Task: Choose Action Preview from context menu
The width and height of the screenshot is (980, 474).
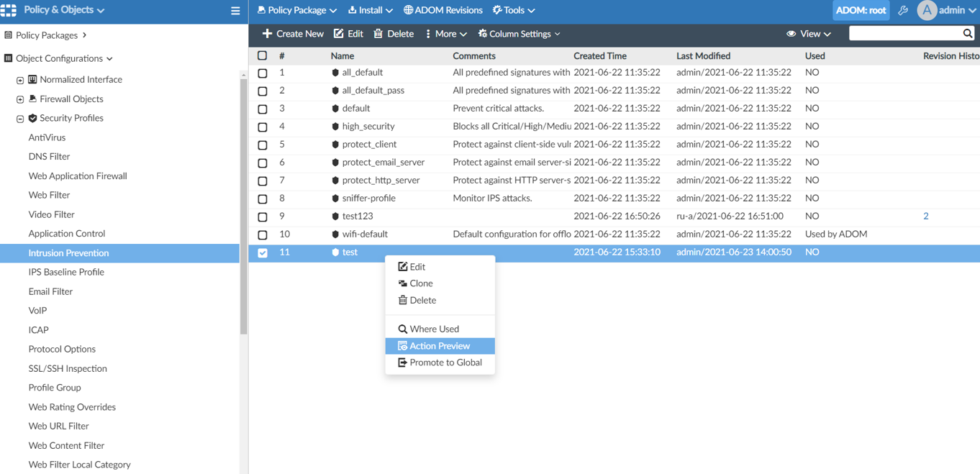Action: click(x=440, y=346)
